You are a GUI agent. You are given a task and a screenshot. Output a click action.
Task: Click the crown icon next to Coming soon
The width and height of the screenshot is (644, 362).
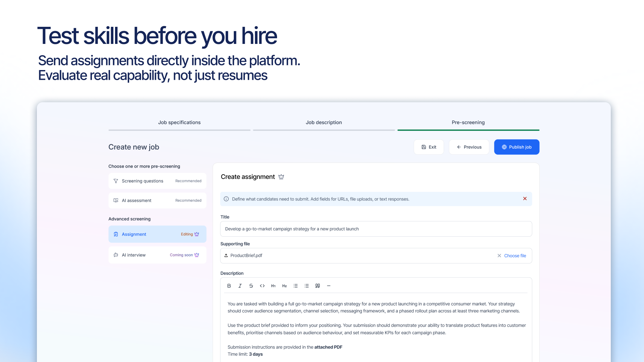(197, 255)
